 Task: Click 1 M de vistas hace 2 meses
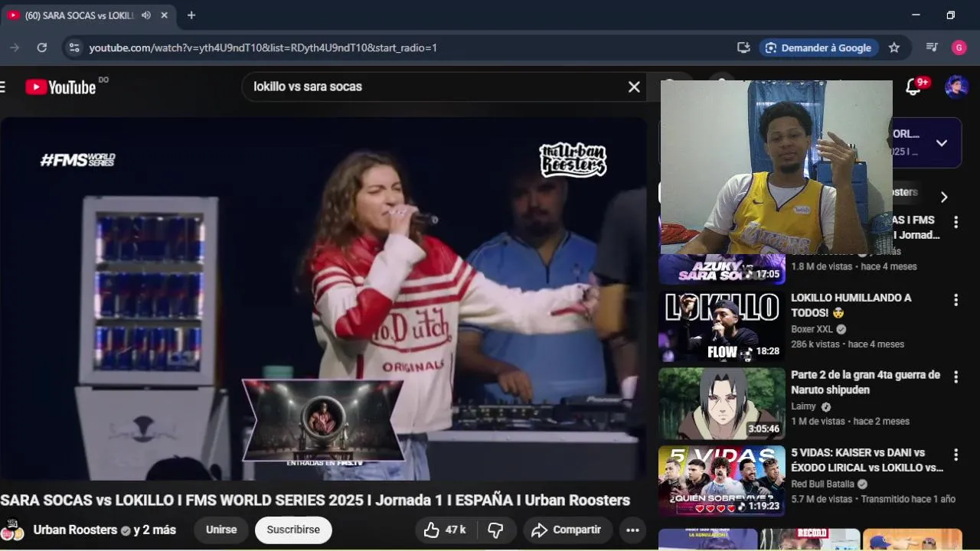pyautogui.click(x=850, y=422)
